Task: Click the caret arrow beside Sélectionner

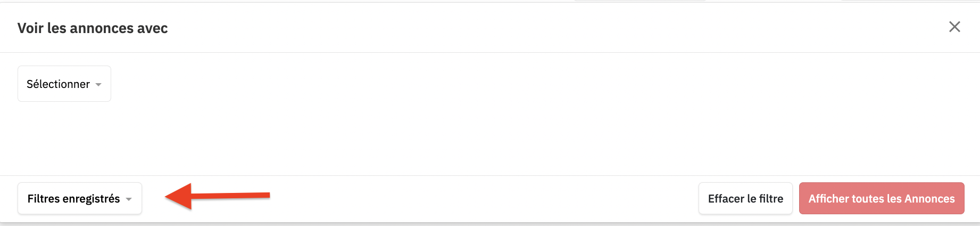Action: [98, 85]
